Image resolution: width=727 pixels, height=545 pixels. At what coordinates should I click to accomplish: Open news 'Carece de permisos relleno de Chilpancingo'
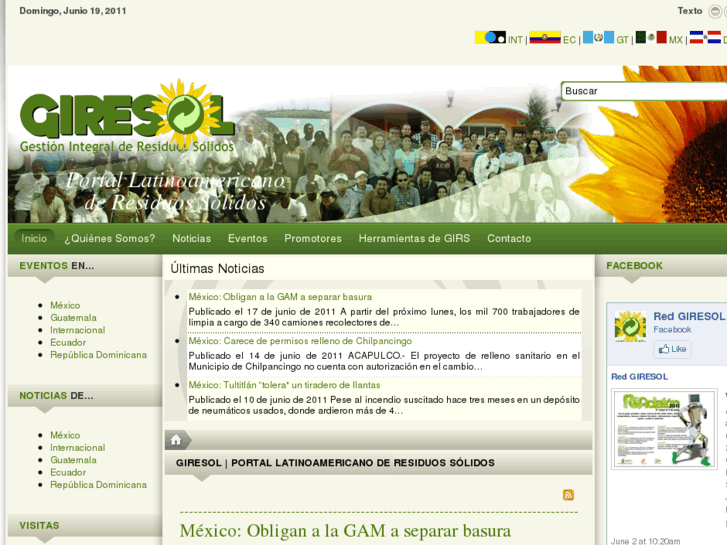[300, 341]
